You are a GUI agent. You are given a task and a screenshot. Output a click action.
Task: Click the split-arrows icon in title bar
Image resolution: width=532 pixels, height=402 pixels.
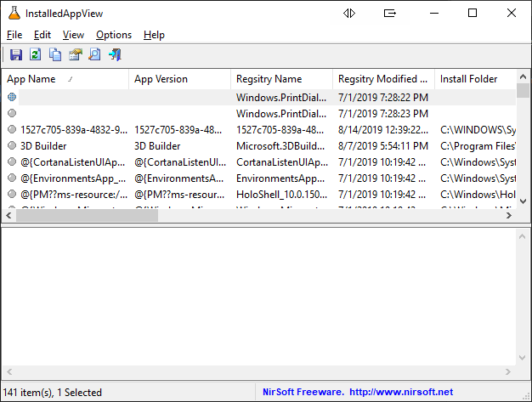(349, 14)
